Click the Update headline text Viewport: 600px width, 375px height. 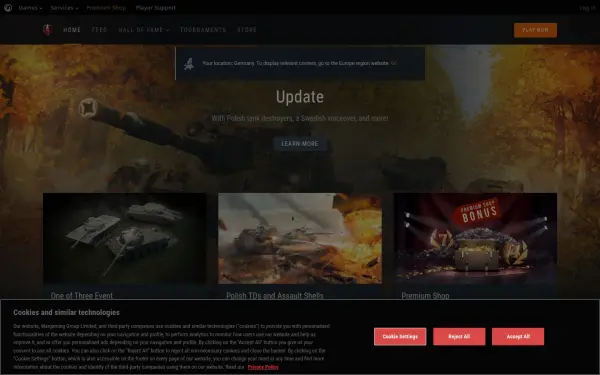[300, 97]
